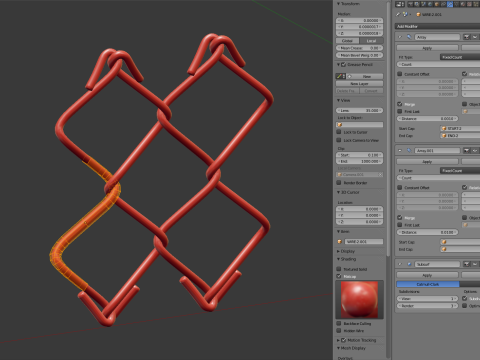The height and width of the screenshot is (360, 480).
Task: Toggle Subsurf modifier viewport display icon
Action: [x=475, y=264]
